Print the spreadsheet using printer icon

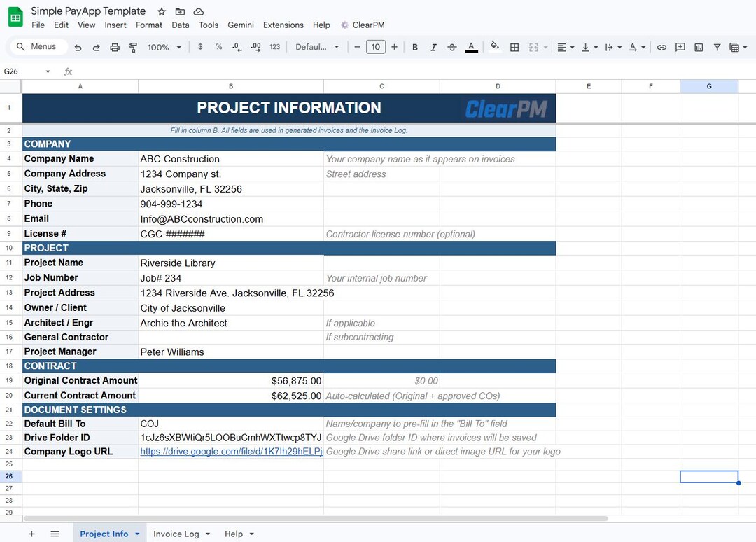115,47
